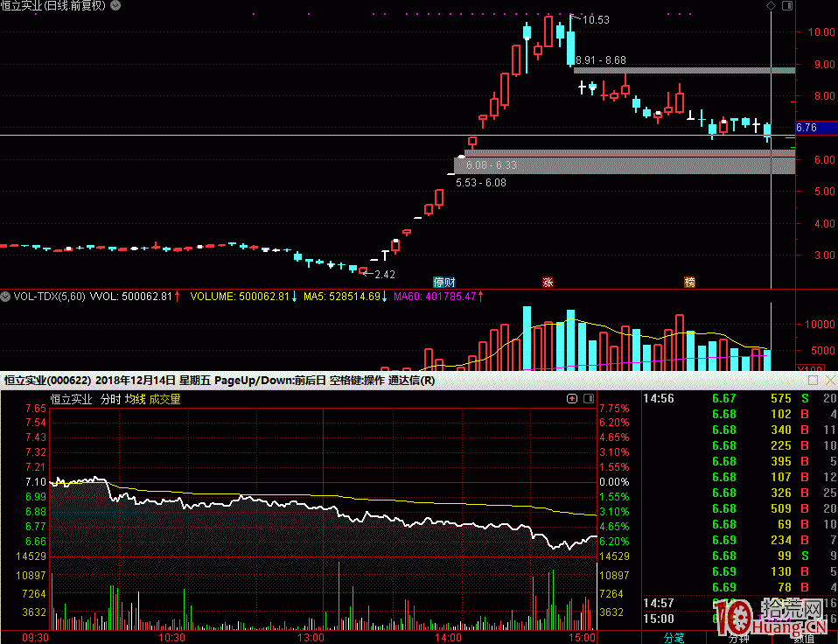Image resolution: width=838 pixels, height=644 pixels.
Task: Click the 6.08 - 6.33 gap label
Action: [492, 165]
